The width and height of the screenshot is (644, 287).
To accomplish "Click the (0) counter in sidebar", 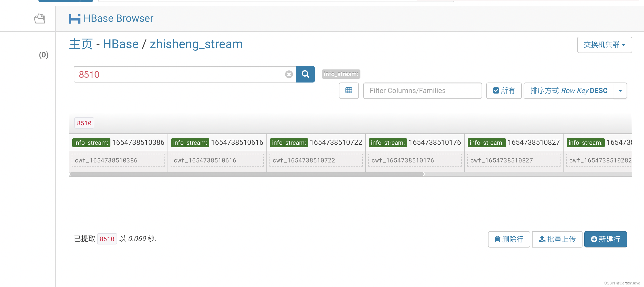I will pos(44,55).
